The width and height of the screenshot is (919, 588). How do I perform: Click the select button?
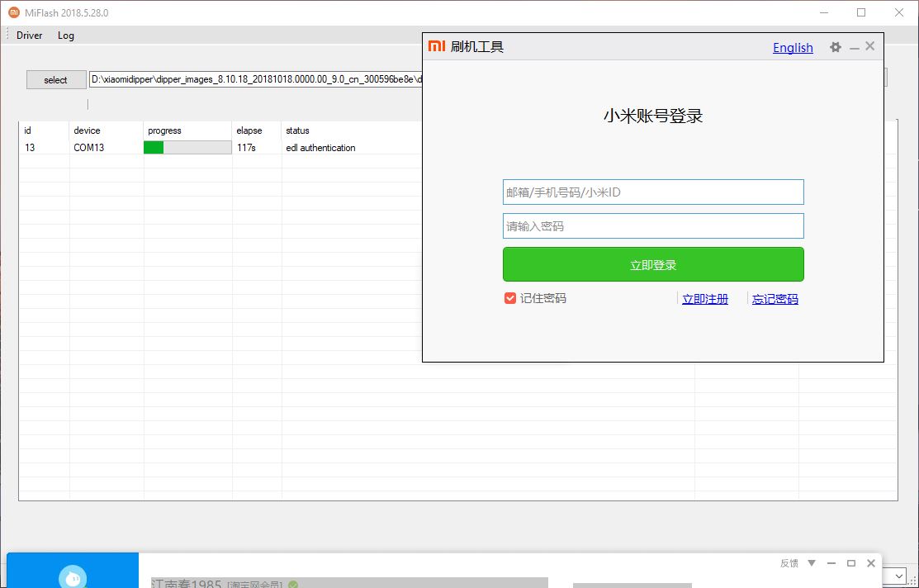(55, 80)
